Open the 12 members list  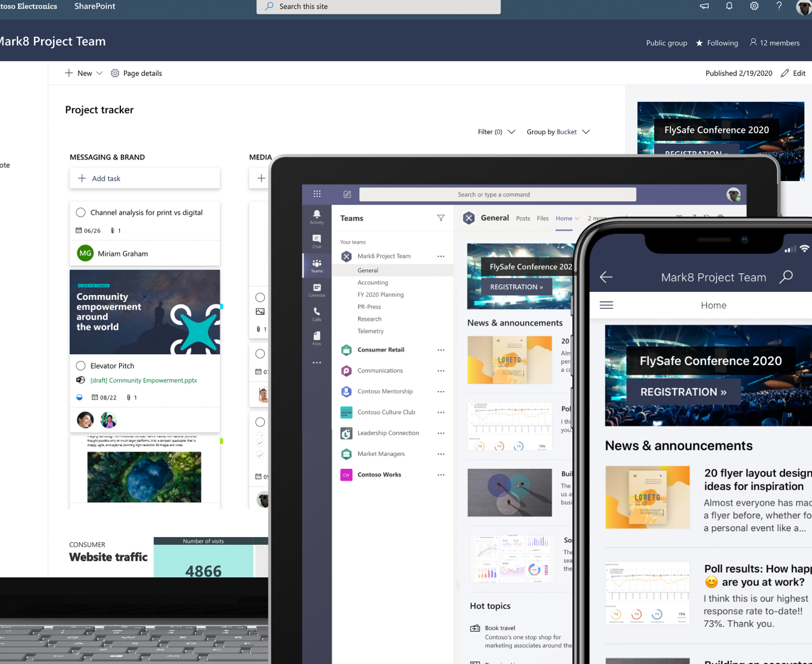pos(774,43)
